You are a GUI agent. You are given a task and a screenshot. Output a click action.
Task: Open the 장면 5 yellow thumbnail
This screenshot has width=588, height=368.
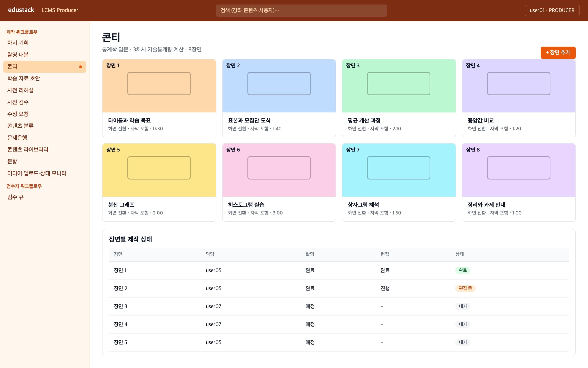(159, 170)
